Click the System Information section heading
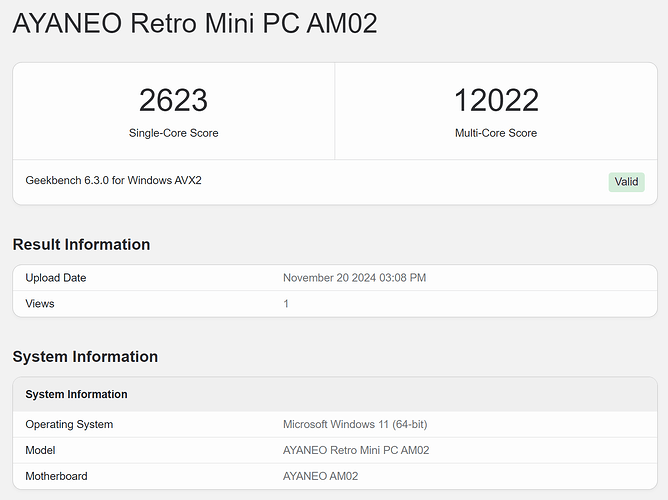This screenshot has height=500, width=668. [85, 356]
